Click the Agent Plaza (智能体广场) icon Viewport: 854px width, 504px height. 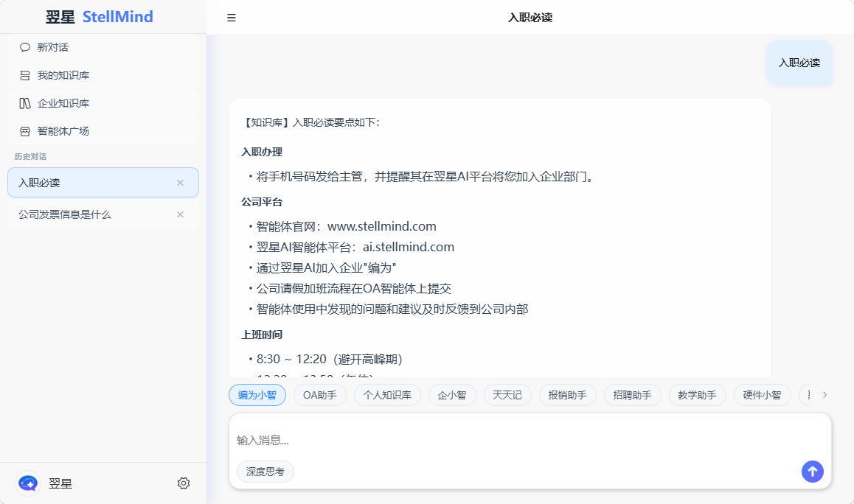(x=24, y=131)
